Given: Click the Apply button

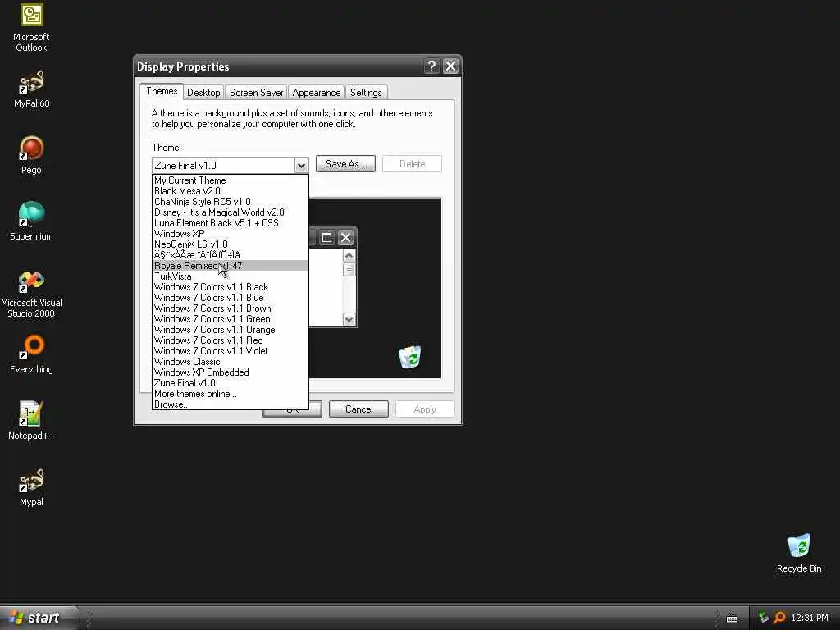Looking at the screenshot, I should tap(425, 409).
